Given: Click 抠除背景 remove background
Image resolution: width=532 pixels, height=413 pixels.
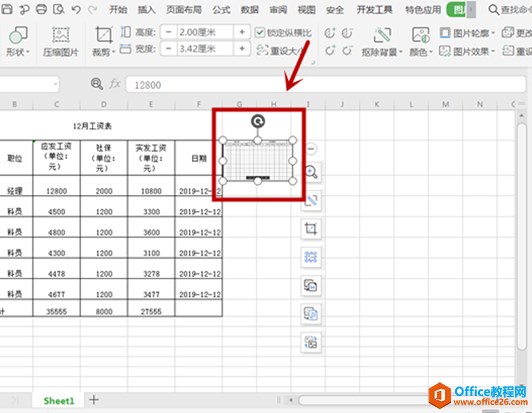Looking at the screenshot, I should (x=382, y=42).
